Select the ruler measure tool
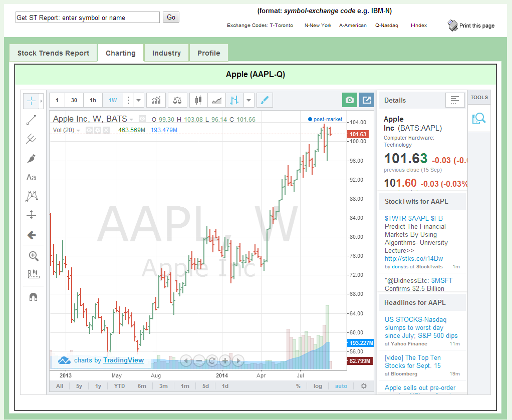 pos(34,274)
